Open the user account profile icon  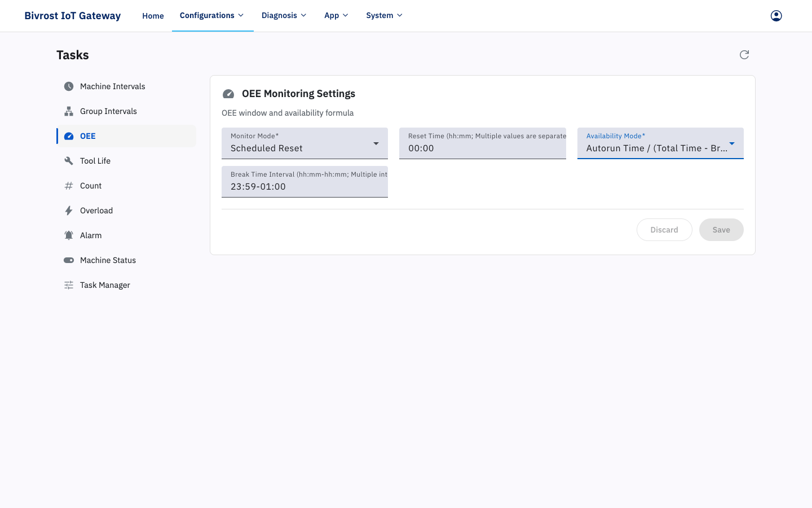coord(776,16)
